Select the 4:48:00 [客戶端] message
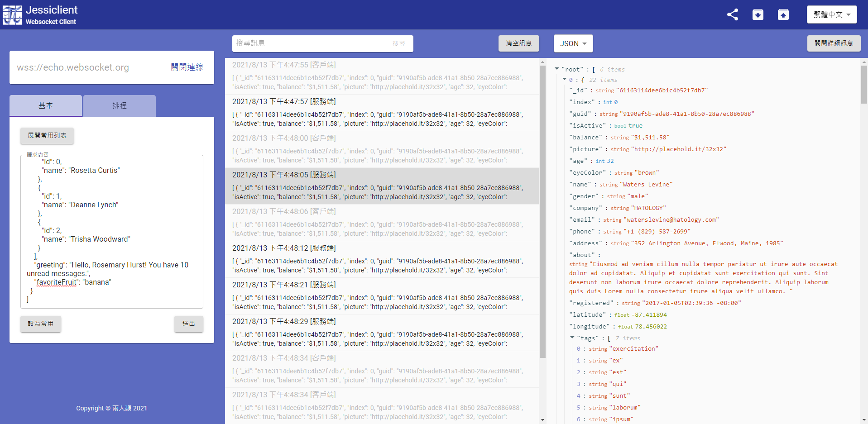The height and width of the screenshot is (424, 868). pyautogui.click(x=382, y=149)
